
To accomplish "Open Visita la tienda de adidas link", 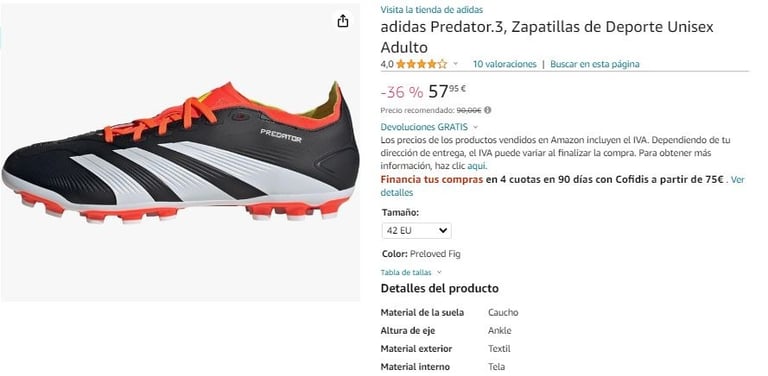I will 432,10.
